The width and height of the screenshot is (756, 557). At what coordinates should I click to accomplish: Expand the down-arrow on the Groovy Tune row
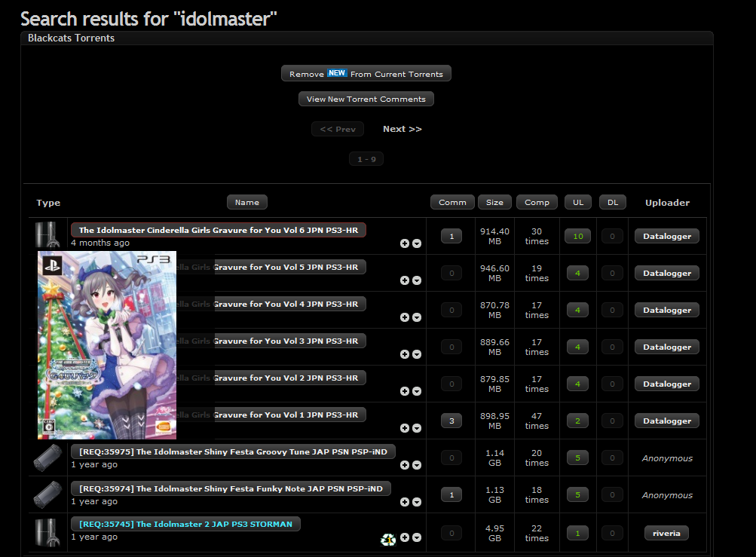(417, 465)
